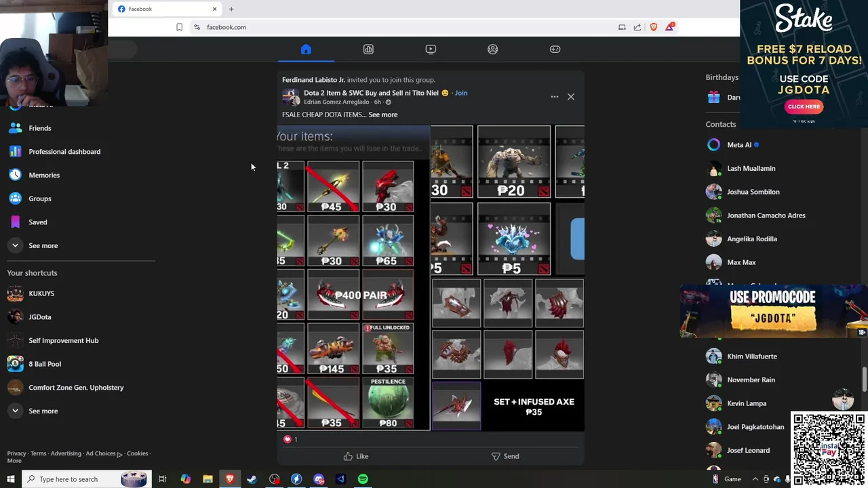The width and height of the screenshot is (868, 488).
Task: Open the Video tab in top navigation
Action: point(431,49)
